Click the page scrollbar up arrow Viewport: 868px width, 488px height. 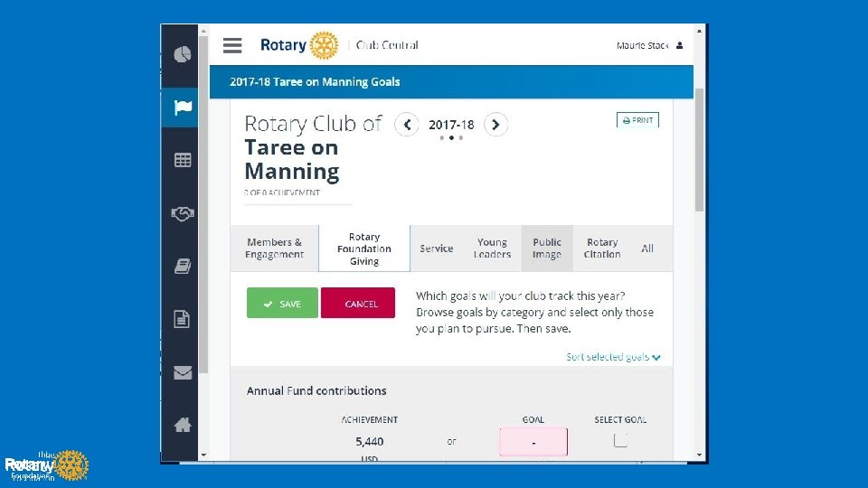click(699, 31)
